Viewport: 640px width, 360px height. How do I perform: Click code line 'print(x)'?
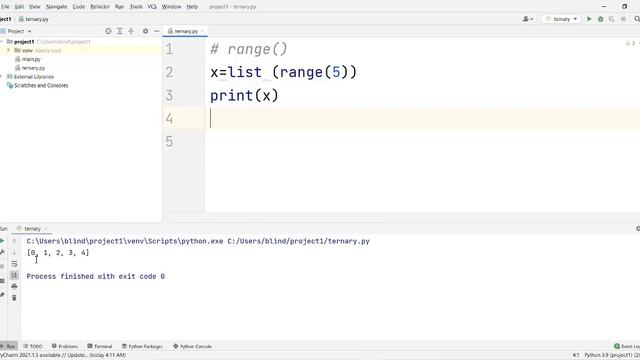[244, 96]
